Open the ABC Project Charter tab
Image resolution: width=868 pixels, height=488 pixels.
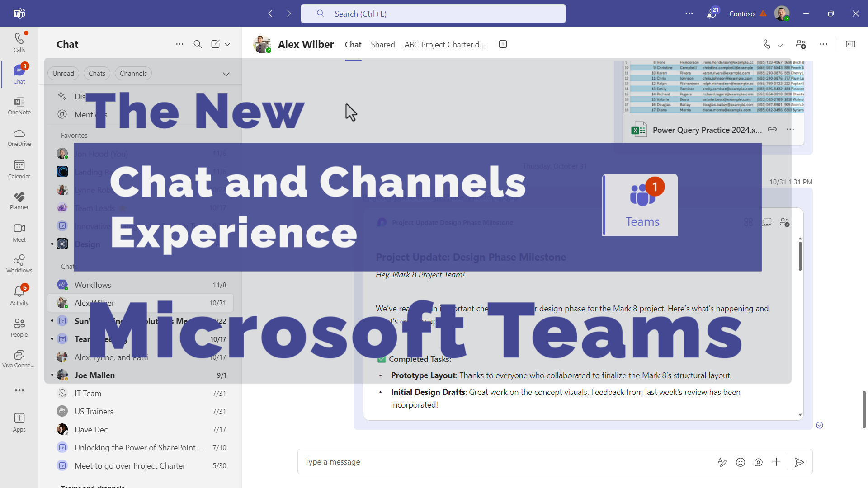[x=444, y=44]
